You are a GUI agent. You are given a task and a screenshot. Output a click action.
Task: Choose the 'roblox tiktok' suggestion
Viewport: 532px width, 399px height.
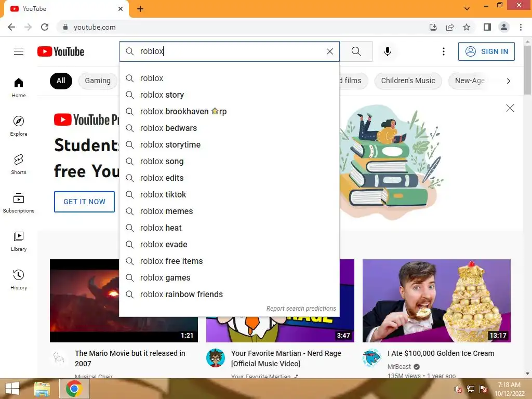tap(229, 195)
